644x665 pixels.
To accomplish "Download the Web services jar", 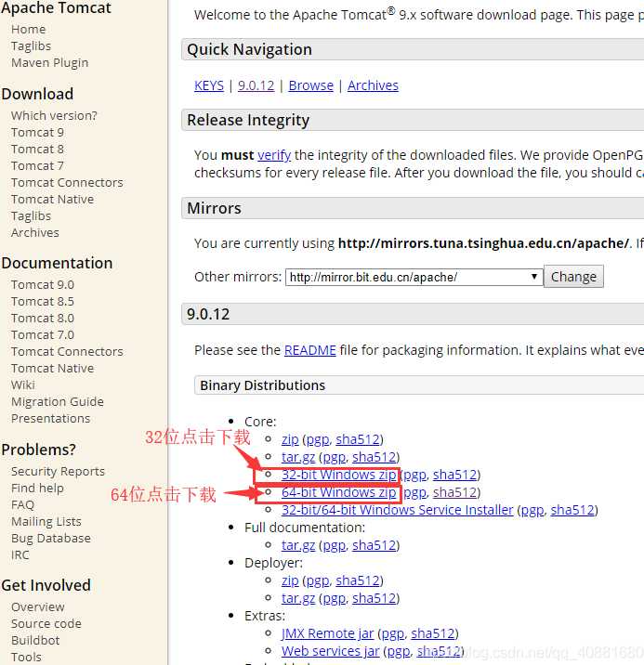I will [x=331, y=651].
